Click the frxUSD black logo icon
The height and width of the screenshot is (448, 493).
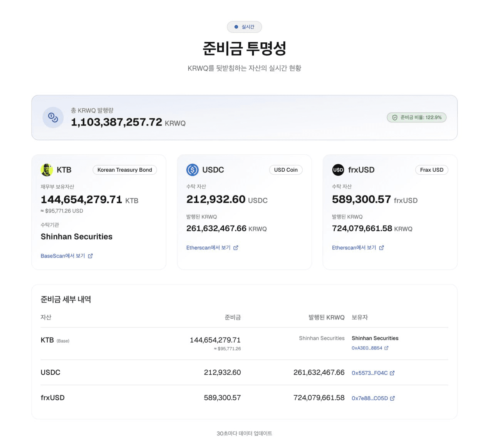(338, 170)
